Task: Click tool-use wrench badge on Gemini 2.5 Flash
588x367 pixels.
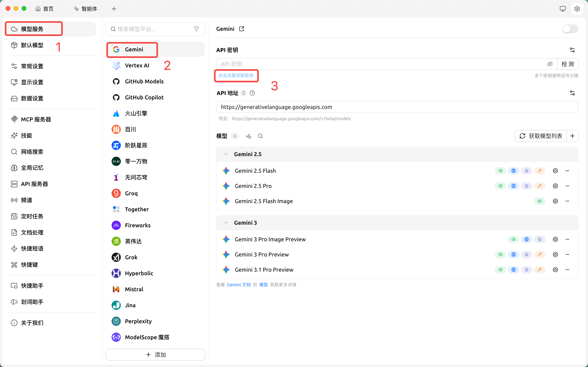Action: 540,171
